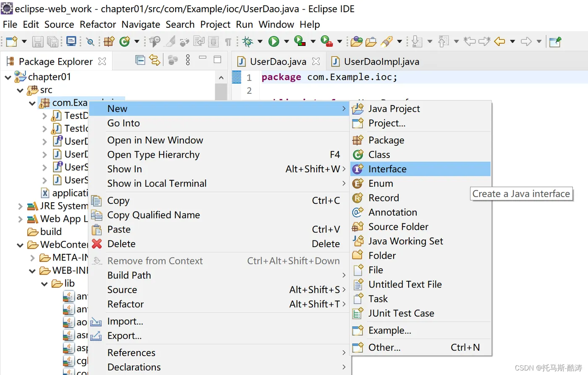Screen dimensions: 588x375
Task: Maximize the Package Explorer view
Action: click(217, 59)
